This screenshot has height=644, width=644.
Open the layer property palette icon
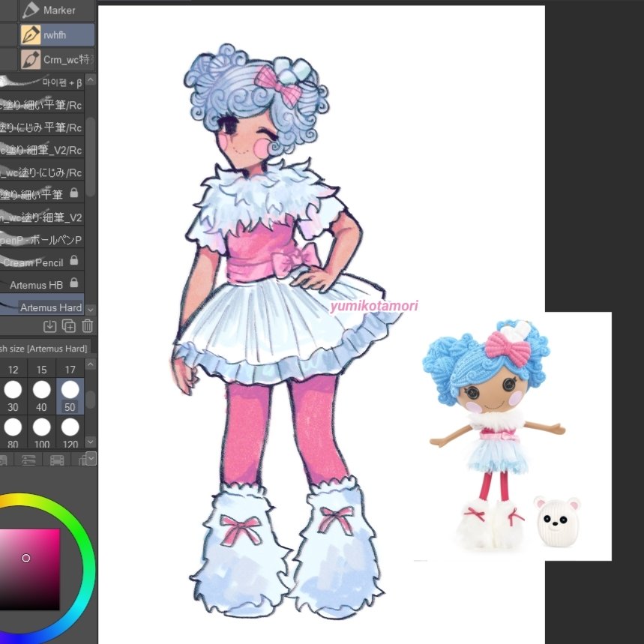(28, 460)
